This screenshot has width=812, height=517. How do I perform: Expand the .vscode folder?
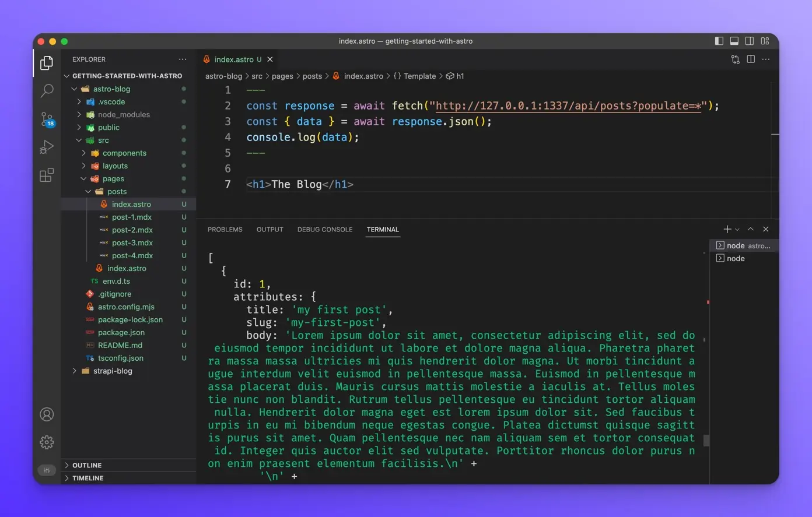tap(111, 102)
